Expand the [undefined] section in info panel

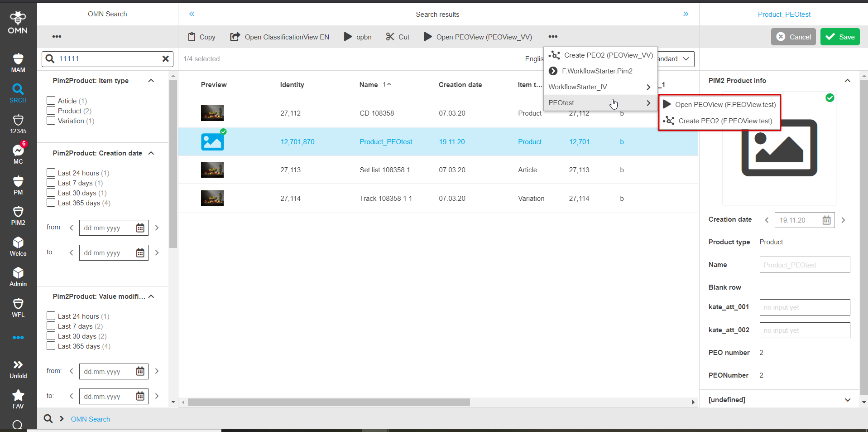[847, 400]
